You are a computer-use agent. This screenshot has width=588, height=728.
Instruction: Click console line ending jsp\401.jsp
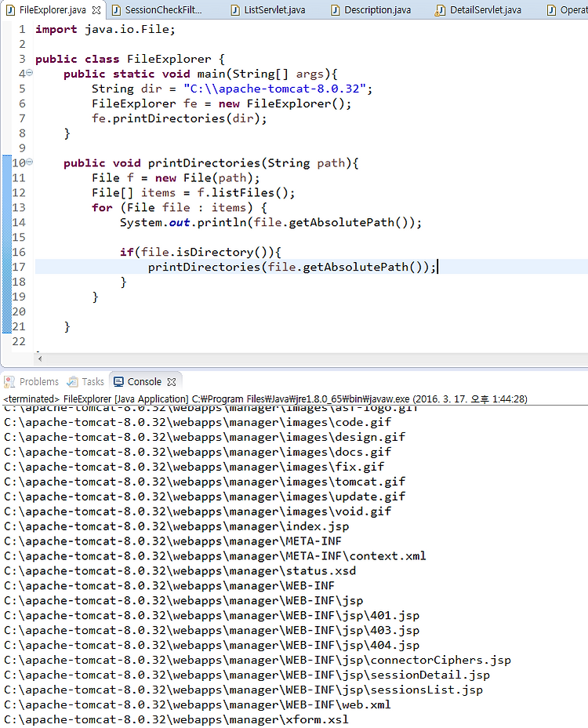[x=212, y=616]
